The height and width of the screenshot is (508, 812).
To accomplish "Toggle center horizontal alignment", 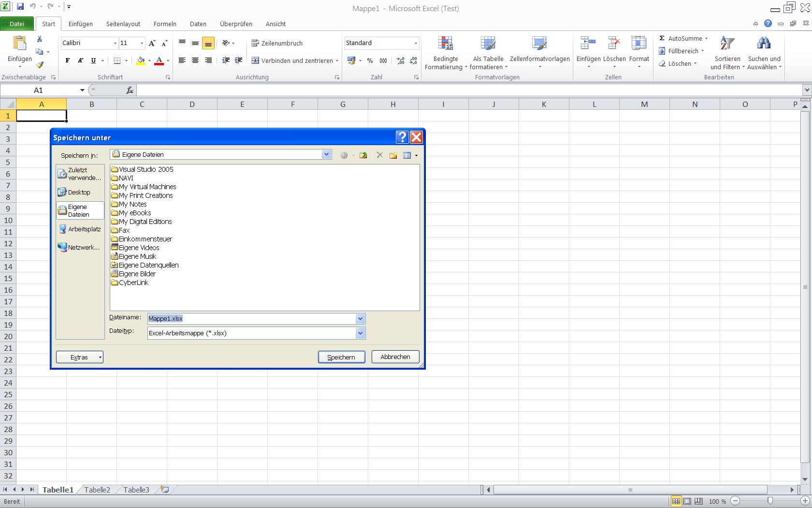I will 195,60.
